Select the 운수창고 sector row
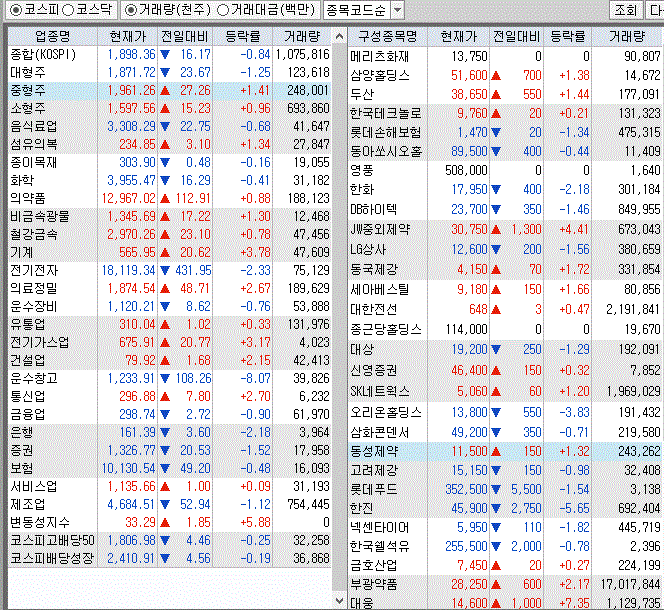664x610 pixels. coord(169,379)
